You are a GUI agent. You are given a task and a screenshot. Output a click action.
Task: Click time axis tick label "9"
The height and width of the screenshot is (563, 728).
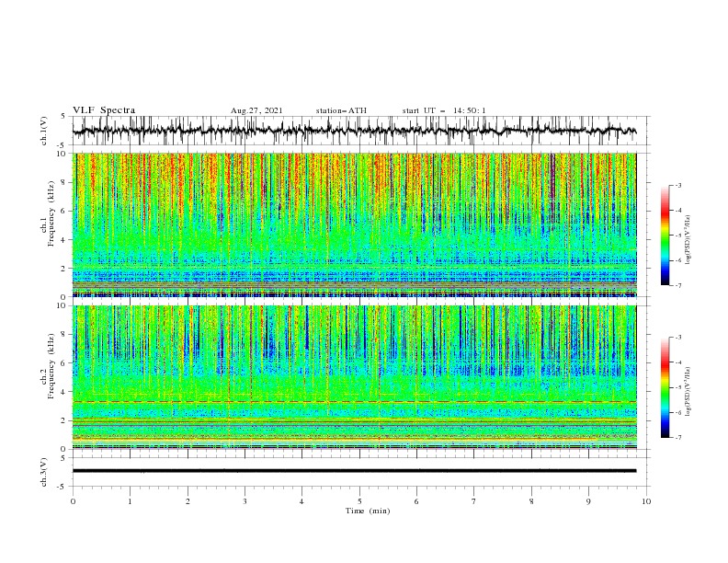[588, 501]
